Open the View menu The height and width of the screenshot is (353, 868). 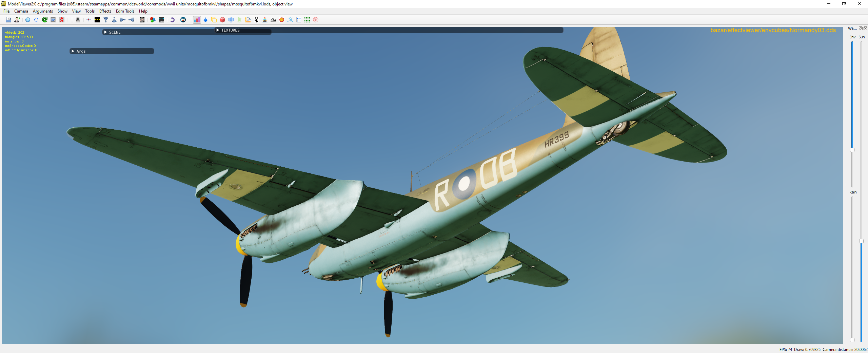click(x=76, y=11)
